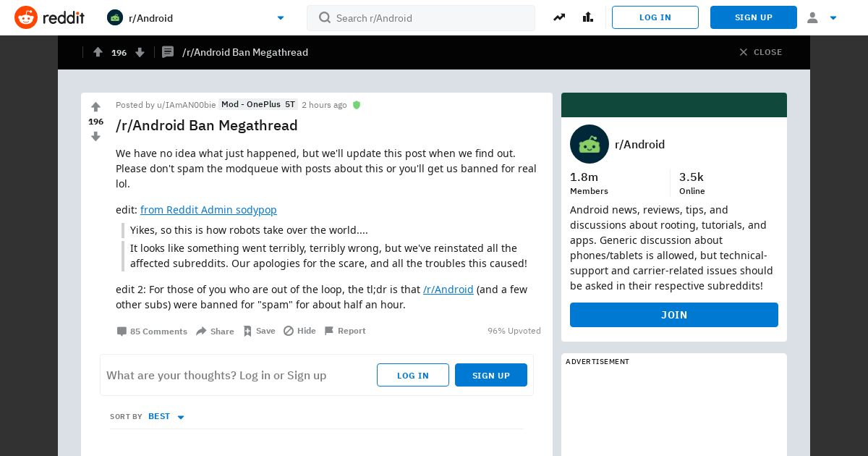
Task: Click the r/Android community icon in header
Action: pos(115,17)
